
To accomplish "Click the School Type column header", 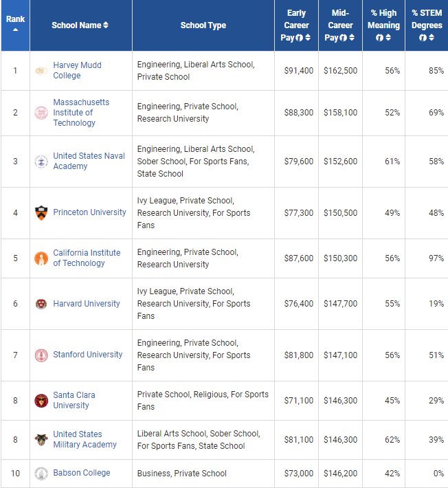I will point(203,25).
